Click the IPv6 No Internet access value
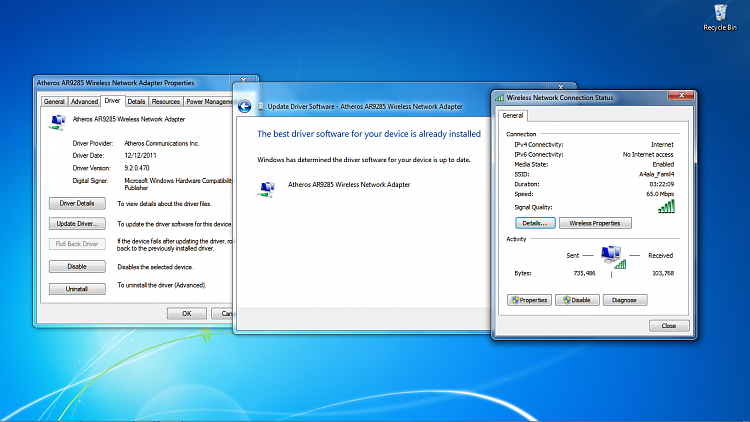The height and width of the screenshot is (422, 750). (648, 155)
